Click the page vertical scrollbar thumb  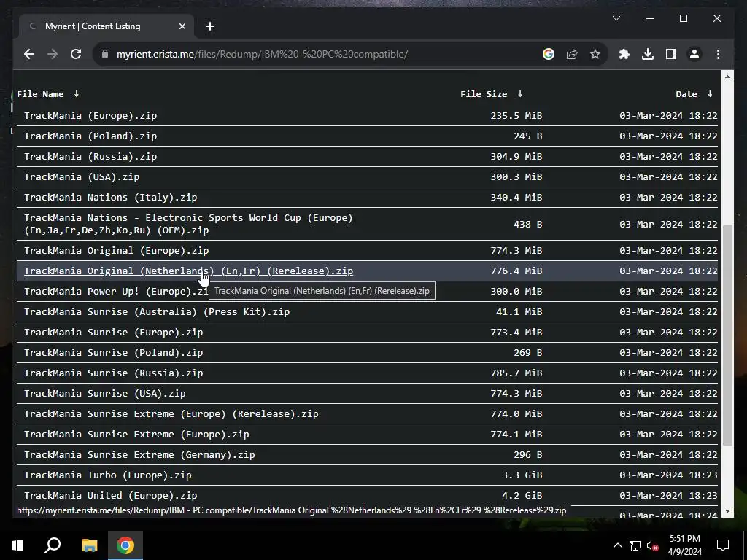[x=727, y=335]
